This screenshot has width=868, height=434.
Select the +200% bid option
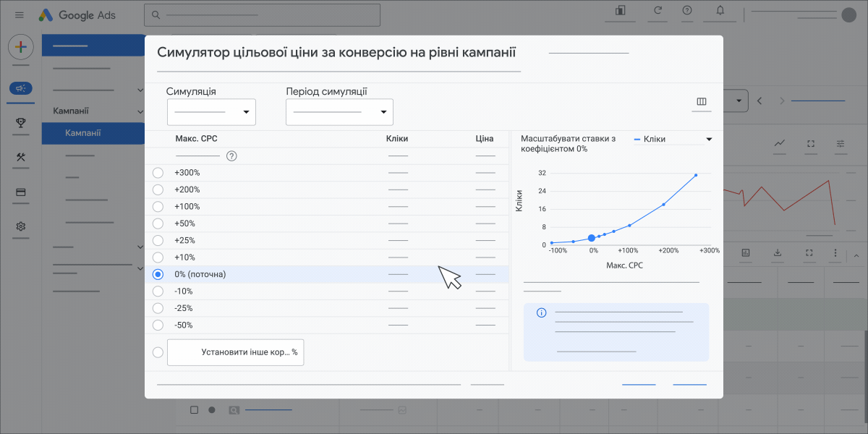coord(158,190)
